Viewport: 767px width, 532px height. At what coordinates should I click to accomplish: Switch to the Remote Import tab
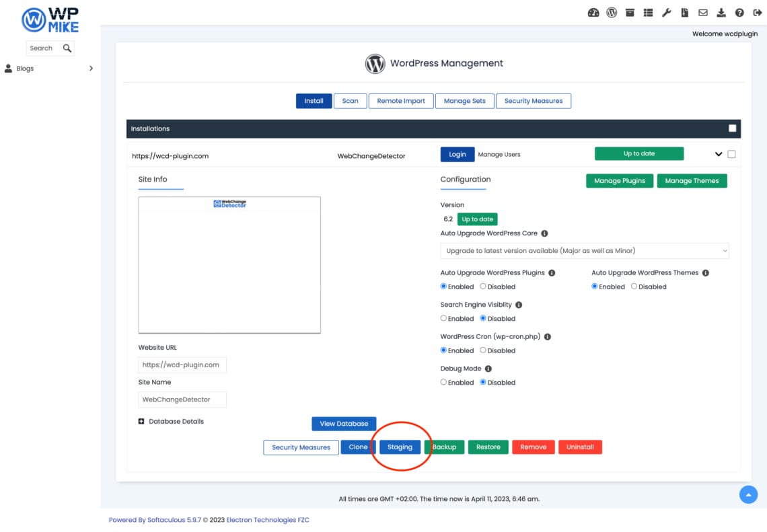coord(401,100)
